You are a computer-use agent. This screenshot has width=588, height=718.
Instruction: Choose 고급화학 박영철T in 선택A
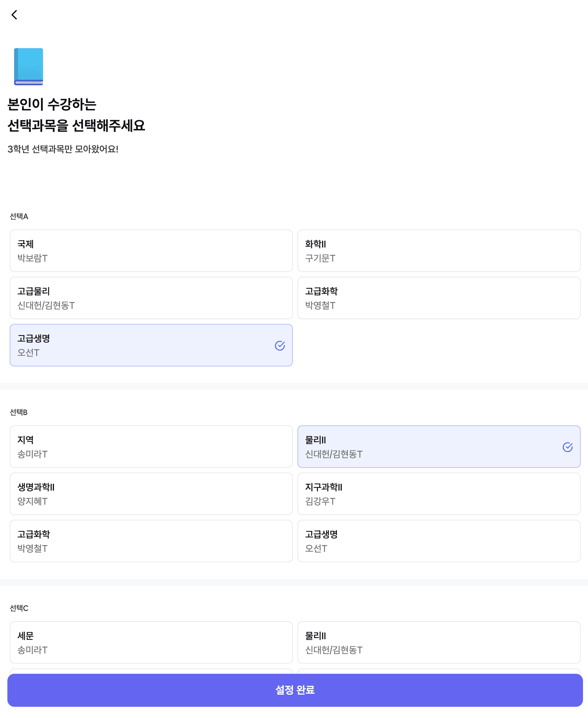(x=438, y=298)
